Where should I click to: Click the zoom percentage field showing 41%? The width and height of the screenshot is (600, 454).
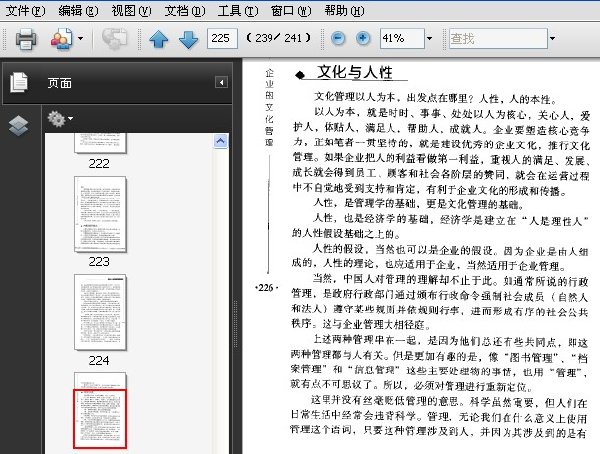pyautogui.click(x=402, y=38)
